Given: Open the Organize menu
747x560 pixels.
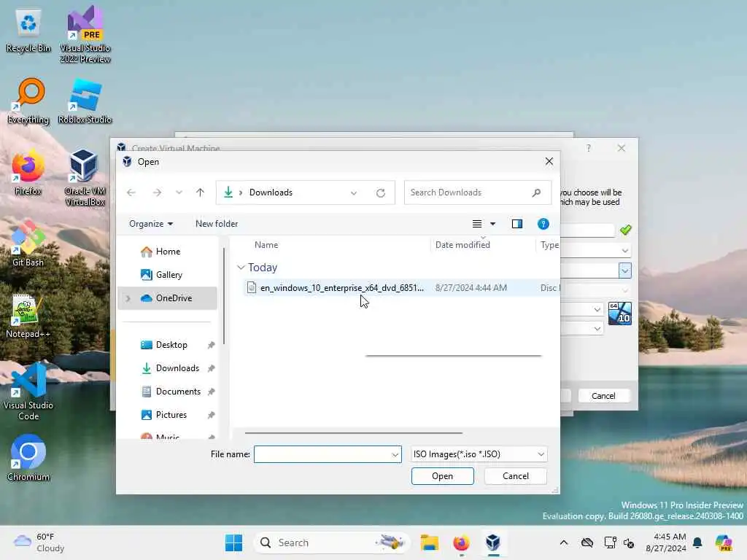Looking at the screenshot, I should click(x=151, y=224).
